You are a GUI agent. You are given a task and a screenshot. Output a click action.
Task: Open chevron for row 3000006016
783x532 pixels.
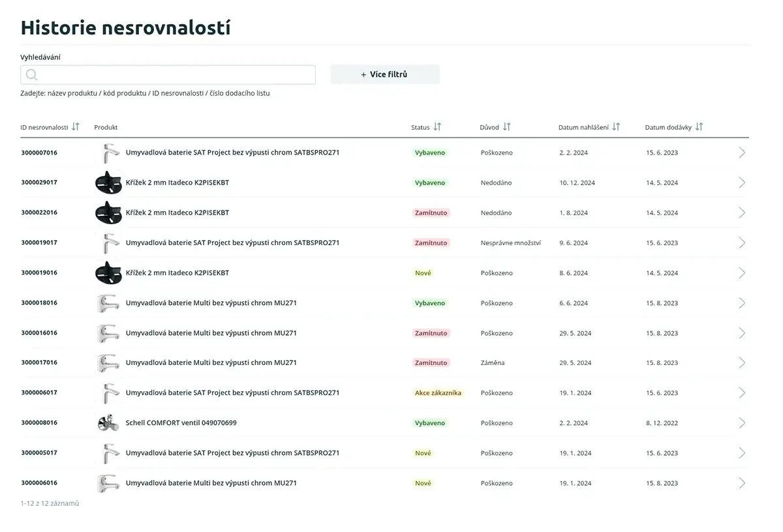pyautogui.click(x=741, y=483)
